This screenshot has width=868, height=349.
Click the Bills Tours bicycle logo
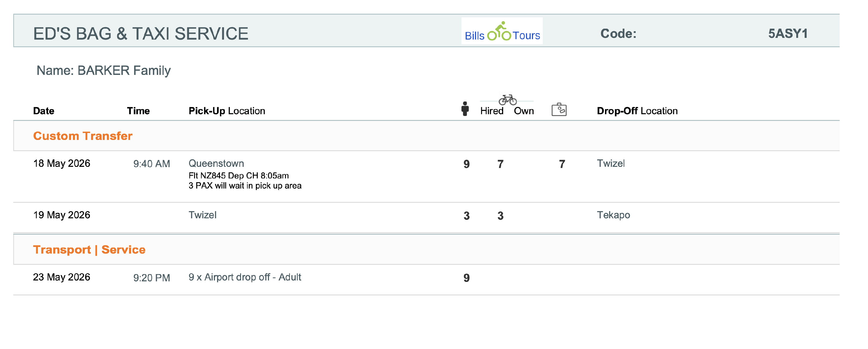point(502,31)
